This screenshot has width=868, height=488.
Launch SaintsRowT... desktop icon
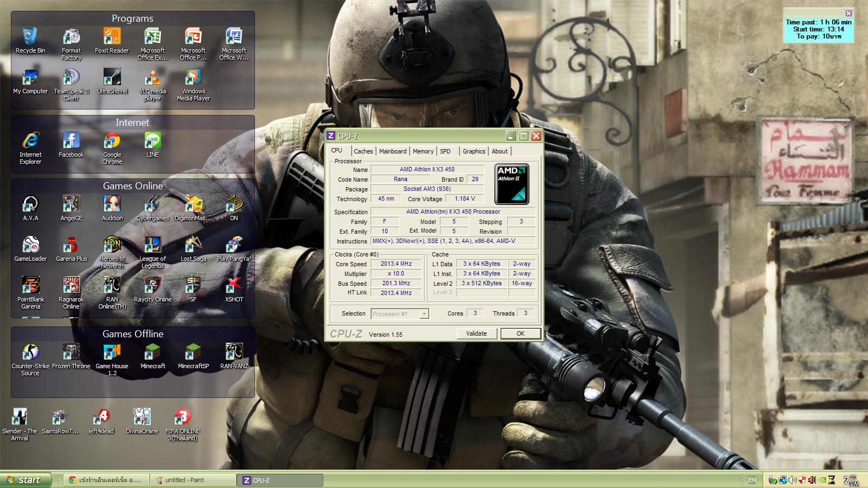pyautogui.click(x=60, y=421)
